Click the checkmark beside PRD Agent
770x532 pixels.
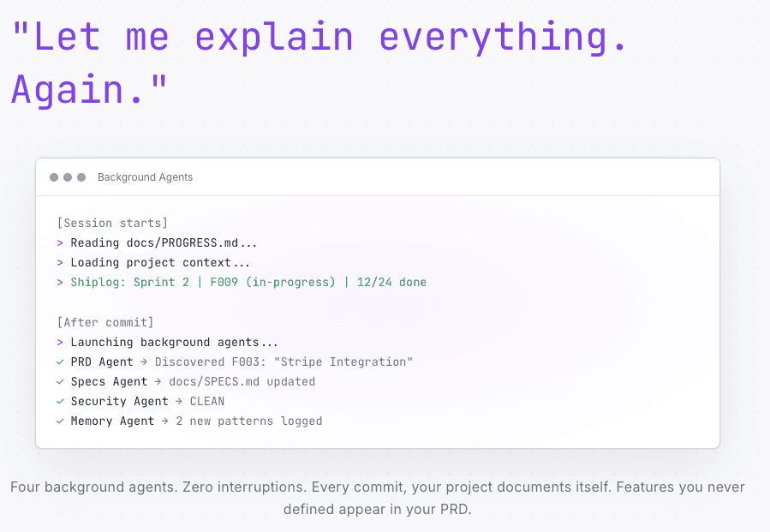61,362
